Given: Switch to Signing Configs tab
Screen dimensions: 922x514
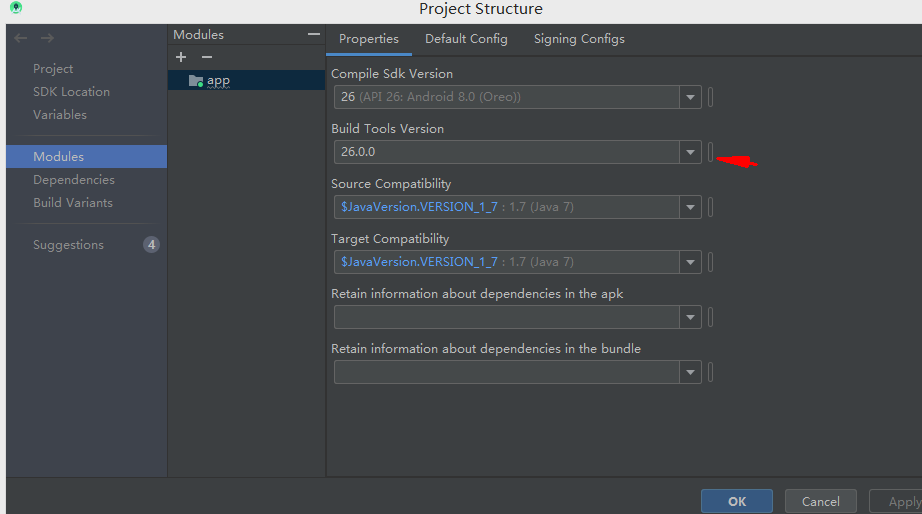Looking at the screenshot, I should (579, 39).
